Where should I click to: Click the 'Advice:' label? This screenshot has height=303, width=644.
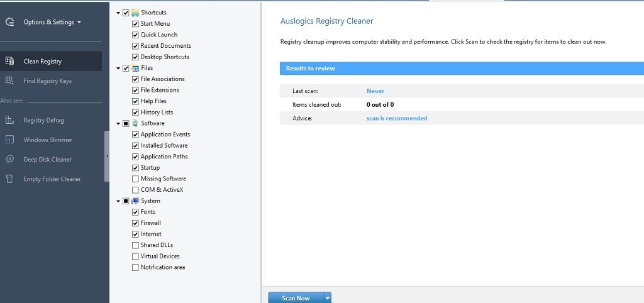click(x=303, y=118)
